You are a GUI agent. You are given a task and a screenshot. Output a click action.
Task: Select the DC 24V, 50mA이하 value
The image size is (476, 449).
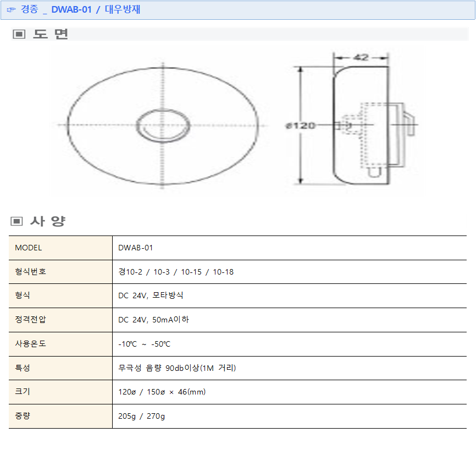(153, 320)
